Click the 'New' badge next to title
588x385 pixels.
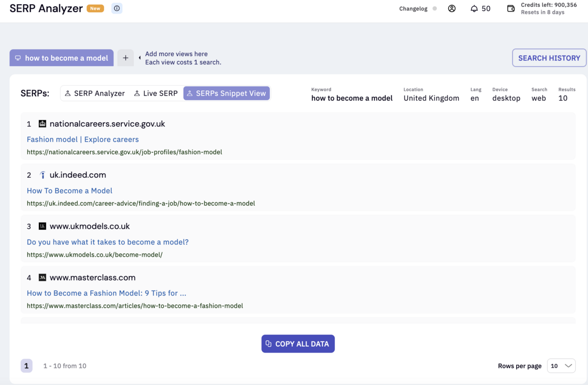coord(95,8)
